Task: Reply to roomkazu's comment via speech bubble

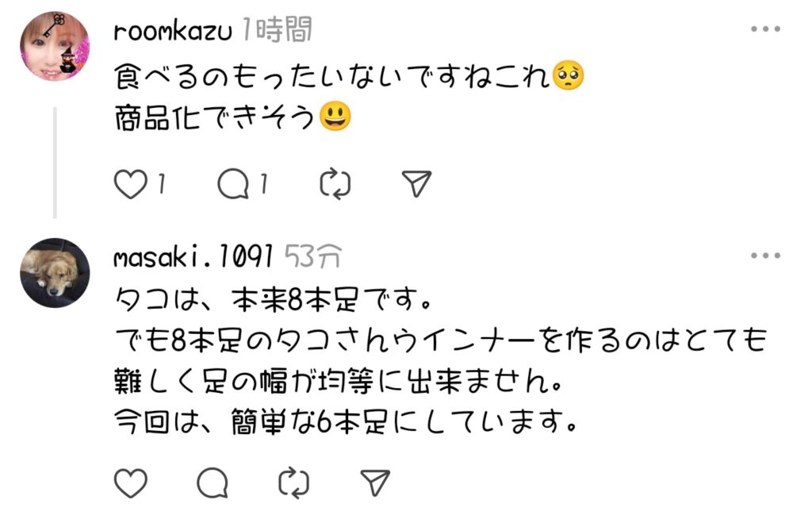Action: pyautogui.click(x=234, y=185)
